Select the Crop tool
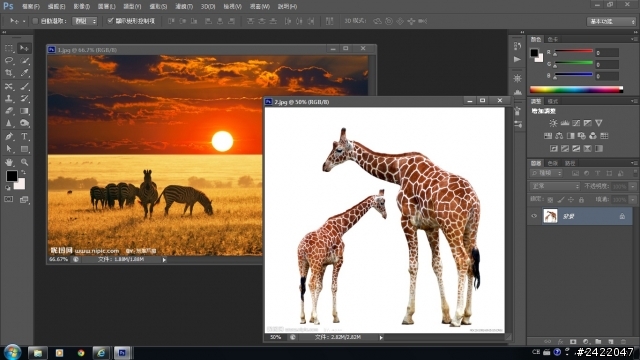The height and width of the screenshot is (360, 640). pyautogui.click(x=9, y=73)
